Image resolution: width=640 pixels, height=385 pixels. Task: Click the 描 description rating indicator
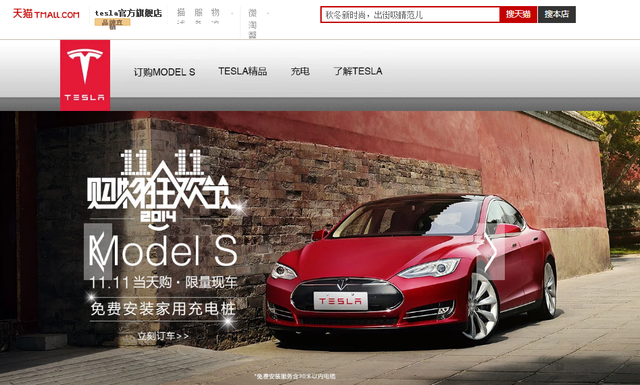[181, 16]
